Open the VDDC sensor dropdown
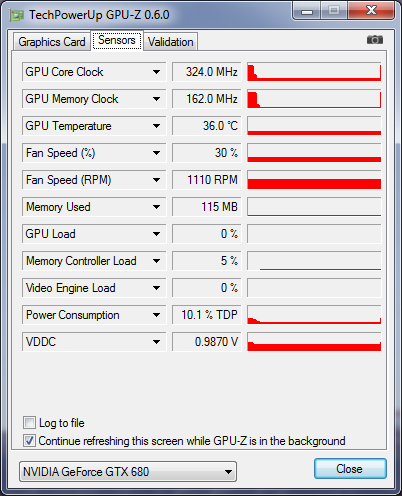This screenshot has height=496, width=402. 156,342
